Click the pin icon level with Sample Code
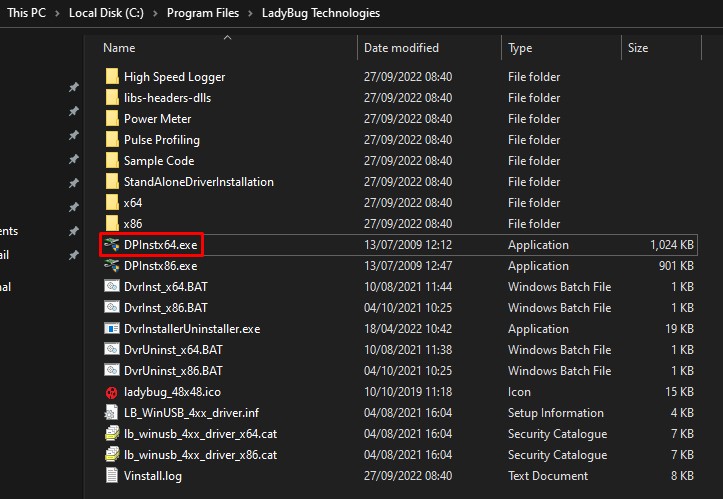This screenshot has height=499, width=723. tap(74, 159)
